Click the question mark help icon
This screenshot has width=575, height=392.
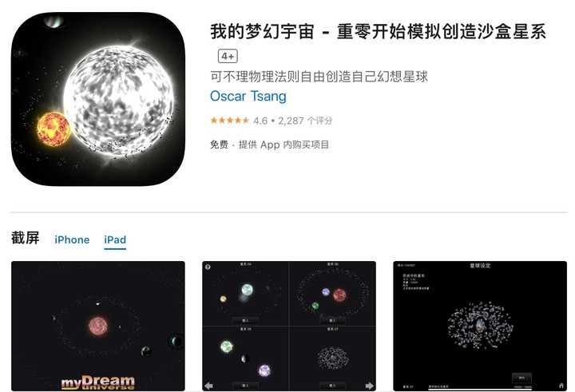pyautogui.click(x=208, y=267)
